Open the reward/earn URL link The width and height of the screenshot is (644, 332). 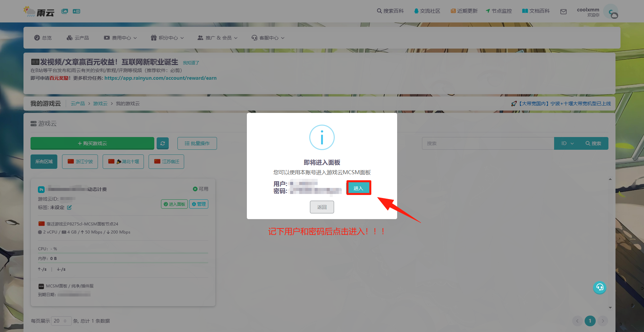pos(160,78)
